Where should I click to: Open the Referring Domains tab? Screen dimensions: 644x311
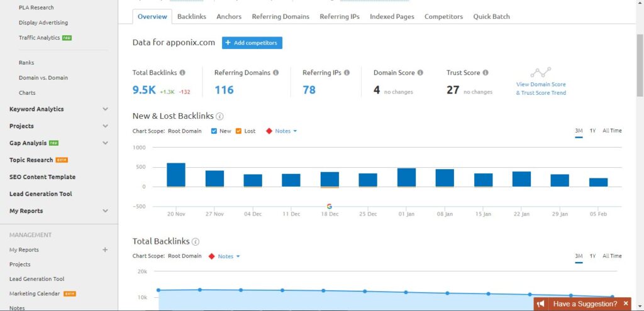[x=280, y=17]
